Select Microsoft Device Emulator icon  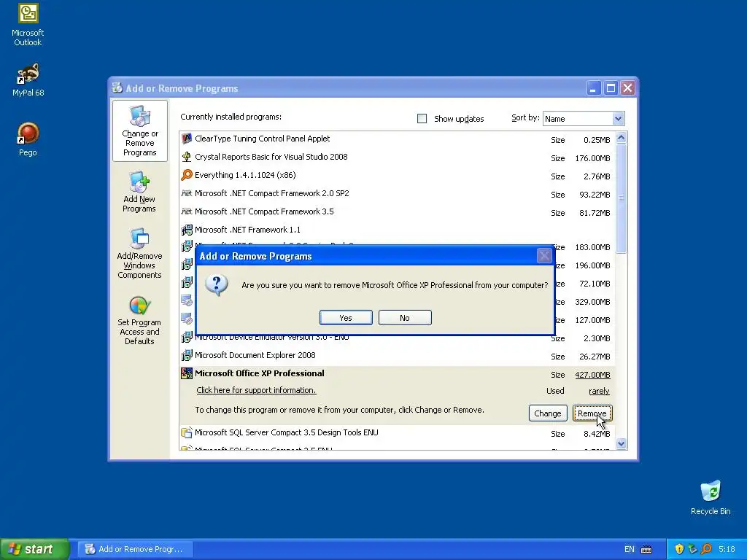pos(187,338)
